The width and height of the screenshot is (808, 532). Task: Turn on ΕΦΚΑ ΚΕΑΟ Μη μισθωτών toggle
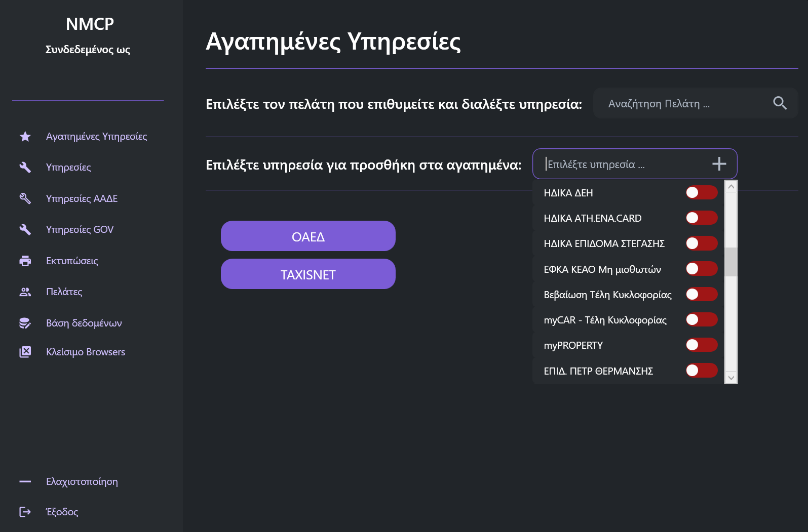tap(701, 269)
